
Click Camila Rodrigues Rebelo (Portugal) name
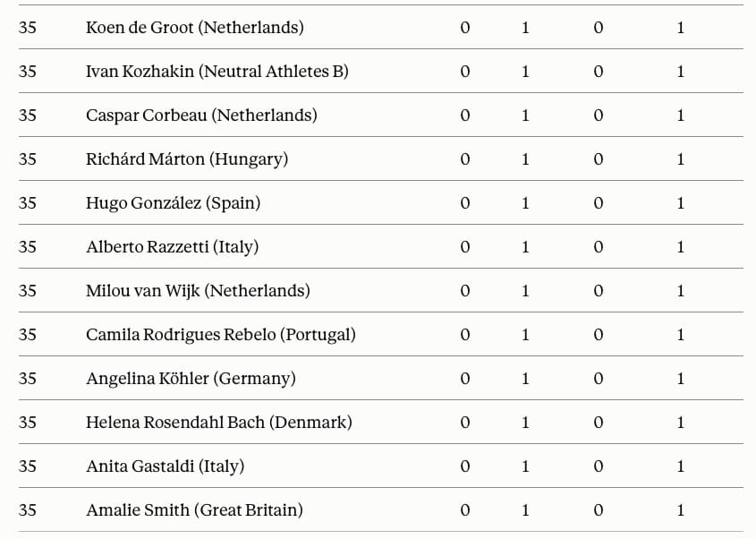221,334
